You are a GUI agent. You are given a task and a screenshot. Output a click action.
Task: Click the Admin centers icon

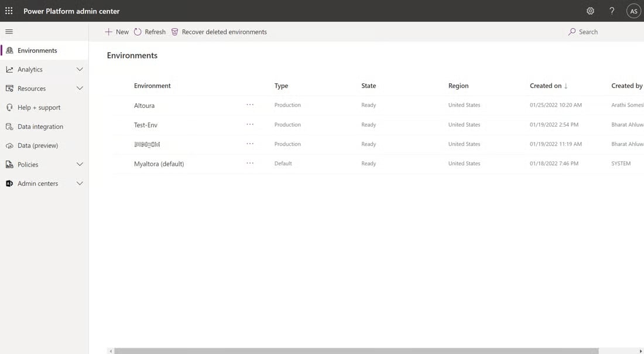(x=9, y=183)
